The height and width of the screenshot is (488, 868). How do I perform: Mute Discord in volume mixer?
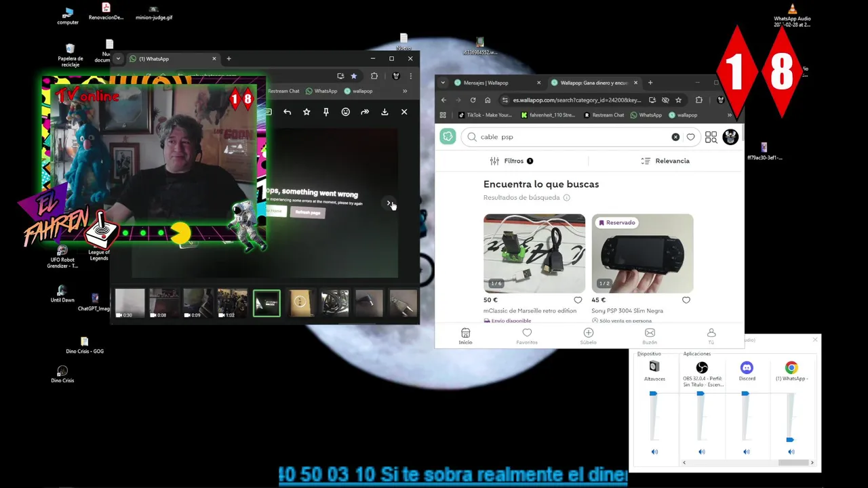pyautogui.click(x=747, y=452)
